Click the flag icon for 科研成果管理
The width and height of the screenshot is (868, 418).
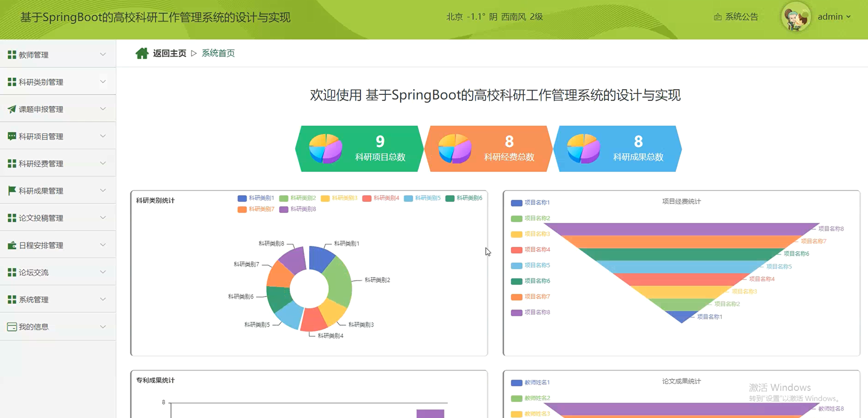tap(12, 191)
